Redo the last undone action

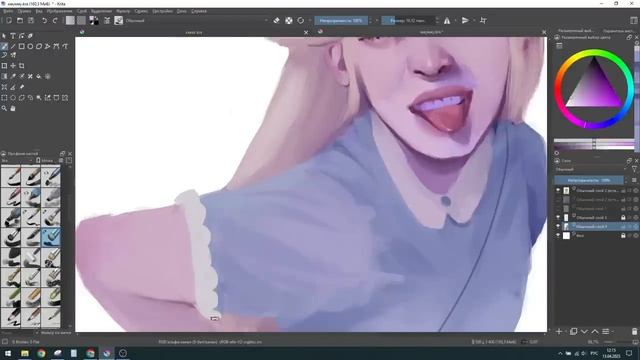[56, 20]
